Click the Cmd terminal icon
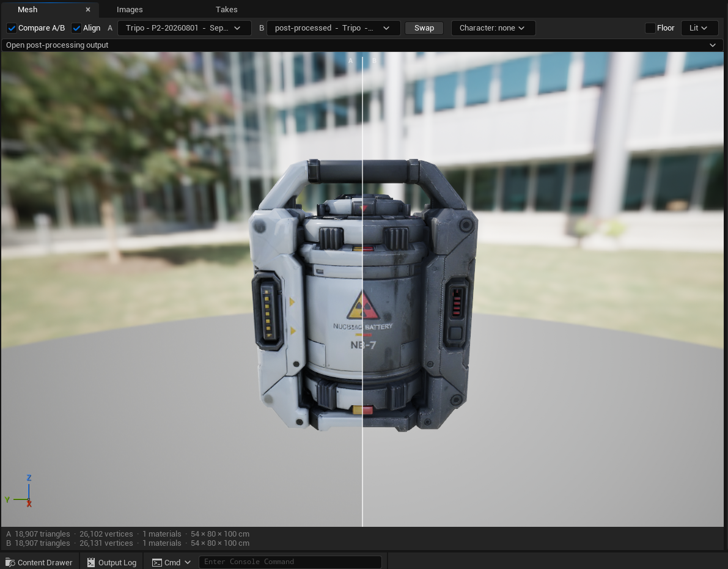The image size is (728, 569). [x=157, y=562]
